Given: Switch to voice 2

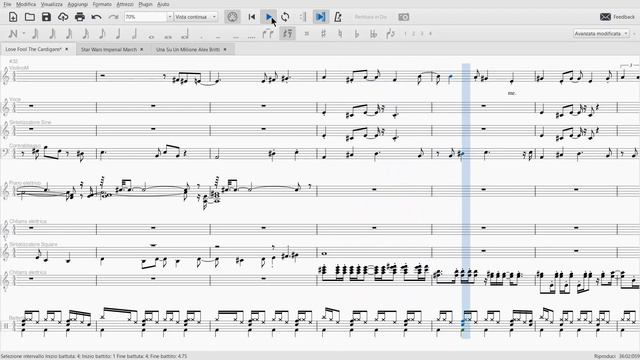Looking at the screenshot, I should tap(413, 34).
